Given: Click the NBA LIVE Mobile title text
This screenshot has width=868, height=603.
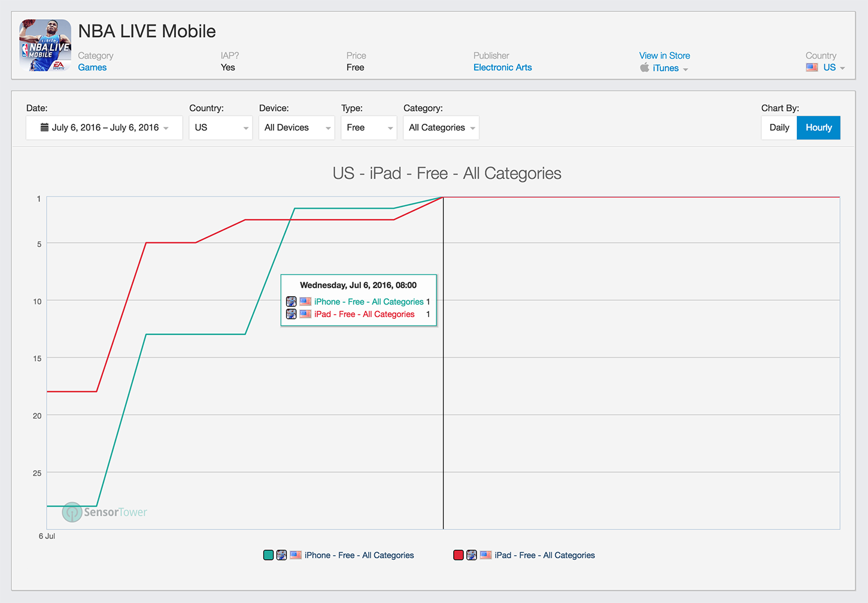Looking at the screenshot, I should coord(147,31).
